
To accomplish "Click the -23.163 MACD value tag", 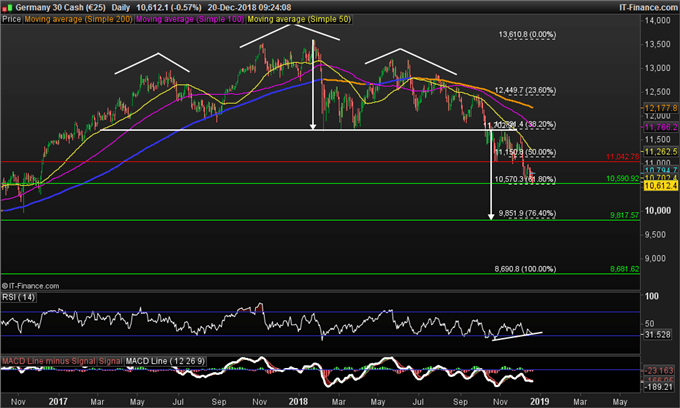I will pos(659,370).
